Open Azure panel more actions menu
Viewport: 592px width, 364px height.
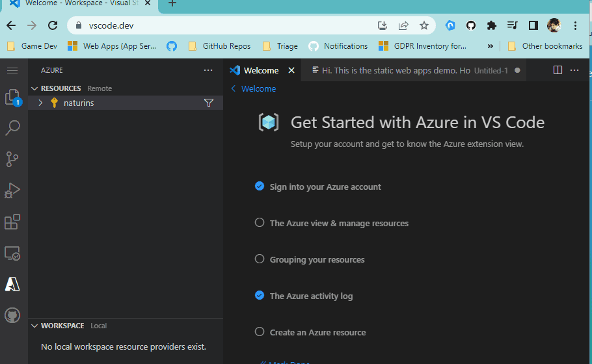click(208, 70)
